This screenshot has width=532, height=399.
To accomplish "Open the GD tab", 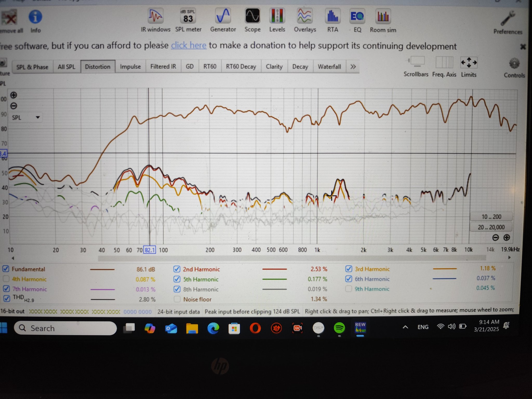I will pyautogui.click(x=190, y=66).
